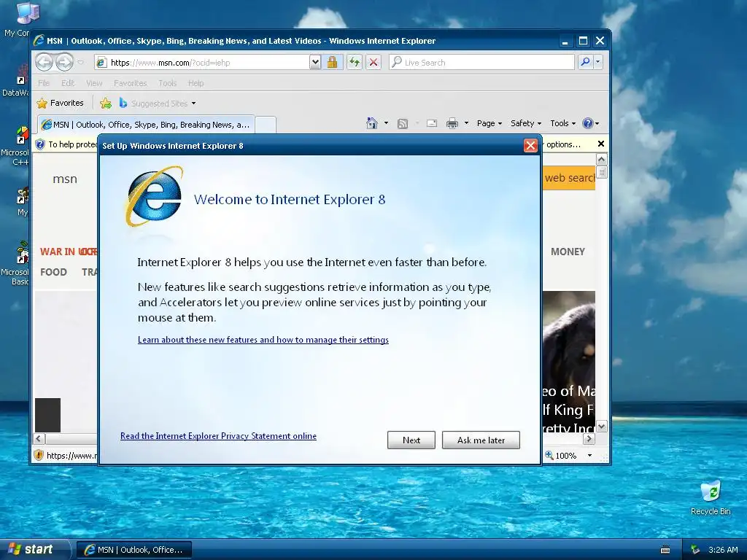Click the Back navigation arrow in Internet Explorer
Screen dimensions: 747x560
pyautogui.click(x=44, y=62)
